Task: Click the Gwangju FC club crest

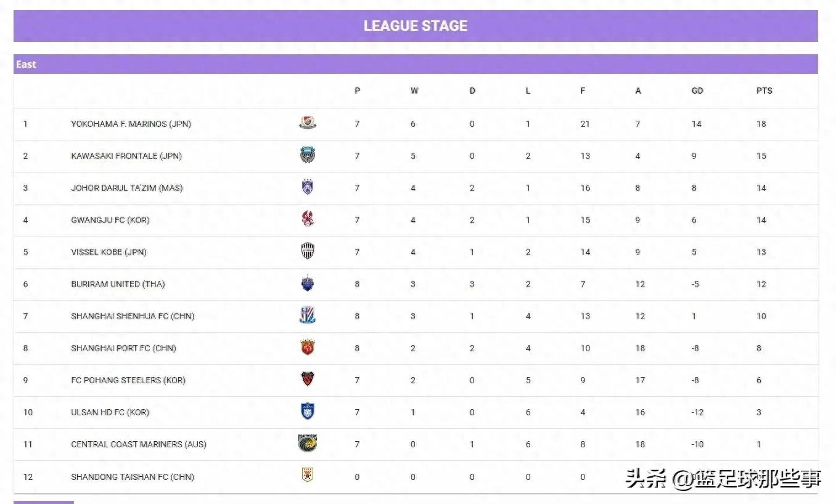Action: click(x=308, y=219)
